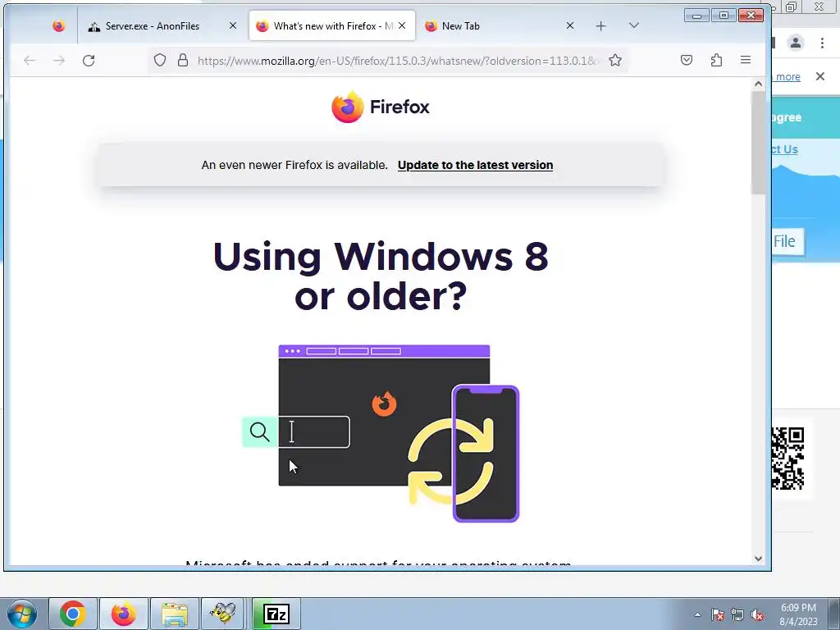Open the tracking protection shield icon
This screenshot has width=840, height=630.
click(x=160, y=61)
